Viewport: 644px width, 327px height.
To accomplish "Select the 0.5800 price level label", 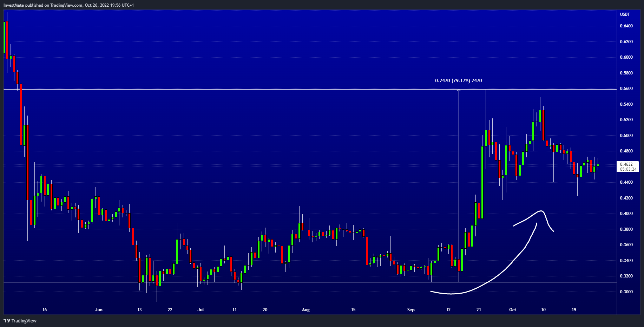I will click(x=626, y=73).
